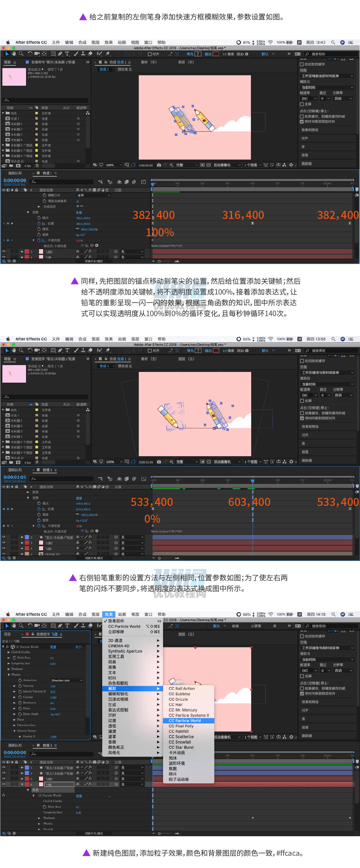Collapse the 变换 transform group in 13:43 timeline
Viewport: 360px width, 868px height.
[28, 212]
